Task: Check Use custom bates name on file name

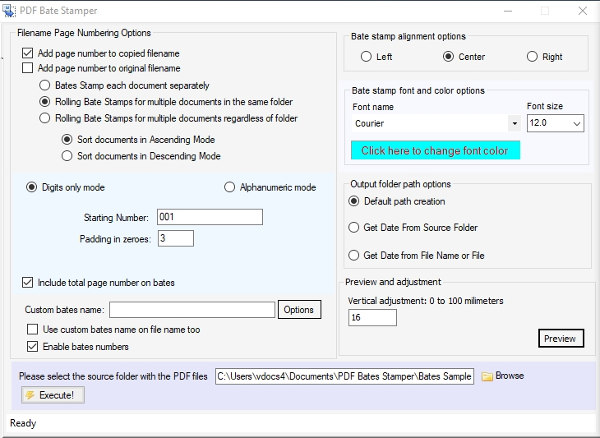Action: tap(33, 330)
